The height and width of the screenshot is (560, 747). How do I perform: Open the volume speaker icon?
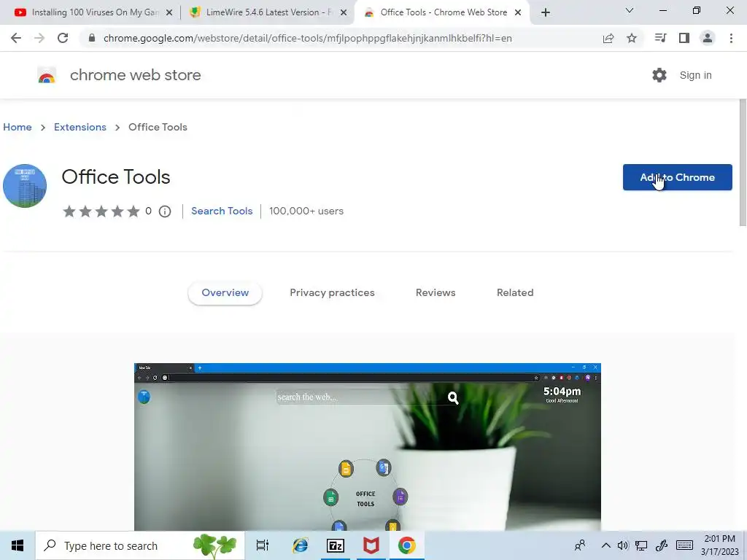point(623,545)
